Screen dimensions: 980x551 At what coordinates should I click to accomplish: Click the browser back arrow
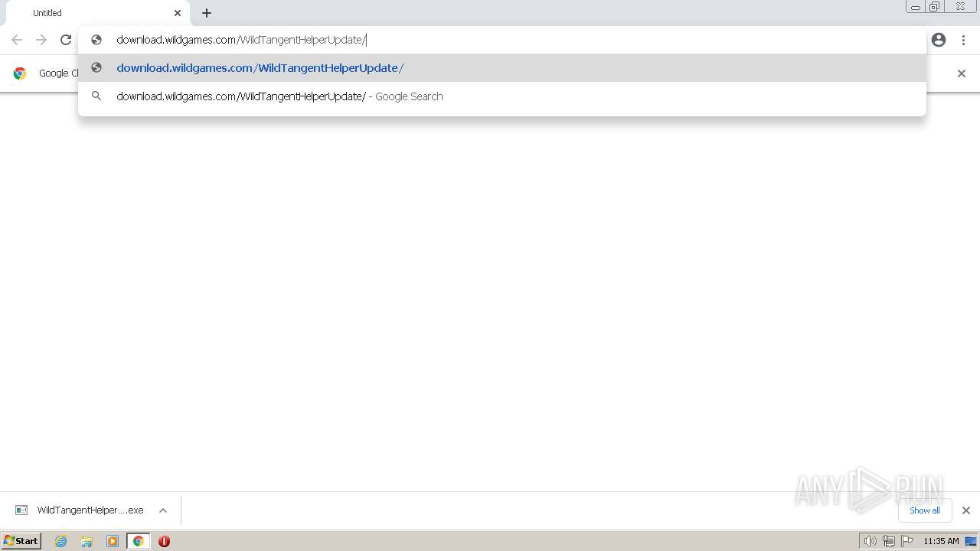pyautogui.click(x=17, y=40)
